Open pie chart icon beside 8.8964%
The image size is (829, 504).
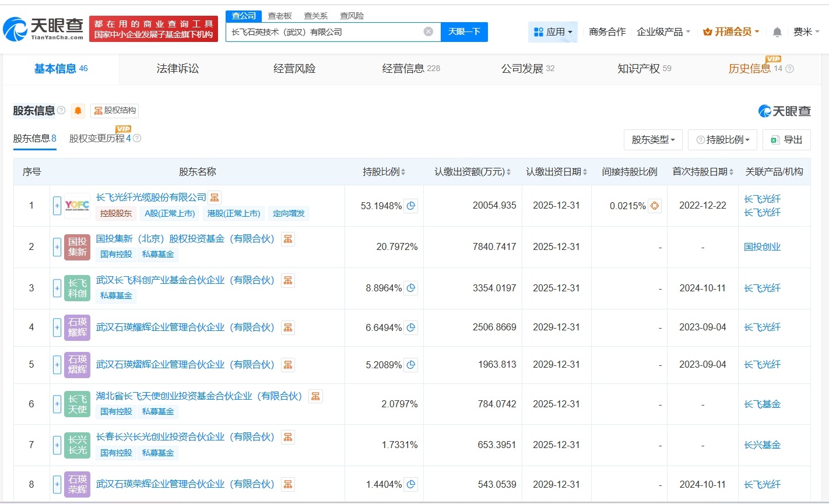(x=412, y=287)
